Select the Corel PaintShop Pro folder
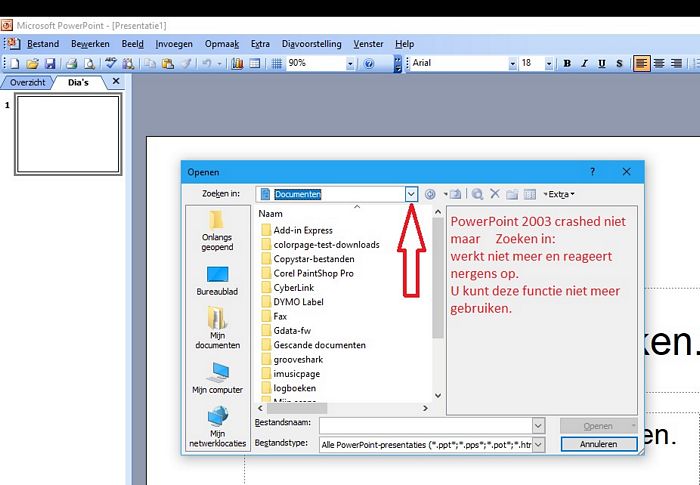The width and height of the screenshot is (700, 485). tap(307, 273)
